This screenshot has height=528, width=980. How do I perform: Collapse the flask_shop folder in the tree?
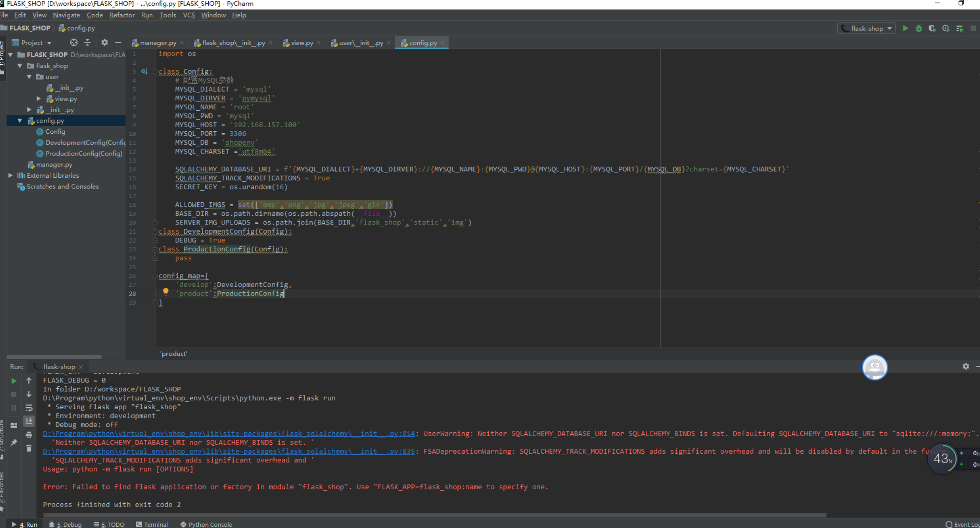(20, 66)
